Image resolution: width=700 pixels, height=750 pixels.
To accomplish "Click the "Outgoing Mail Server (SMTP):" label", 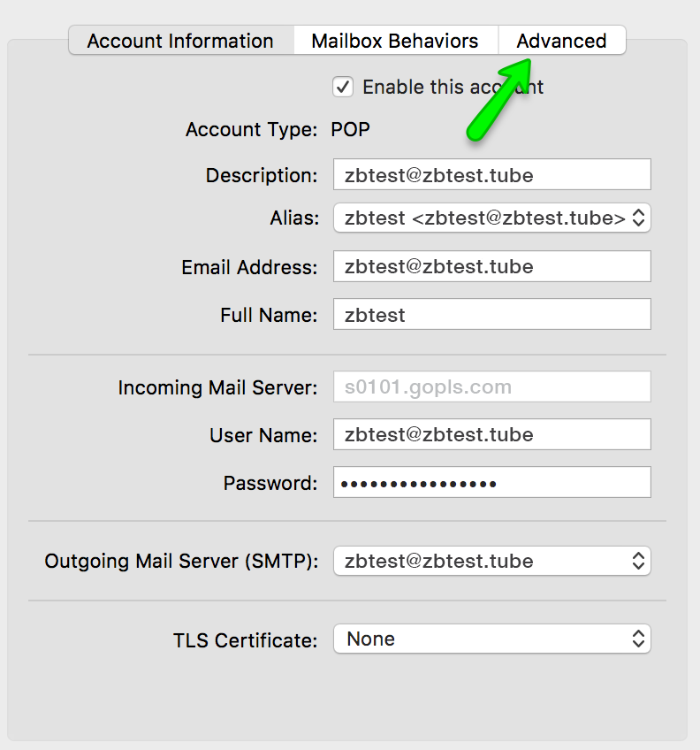I will (181, 561).
